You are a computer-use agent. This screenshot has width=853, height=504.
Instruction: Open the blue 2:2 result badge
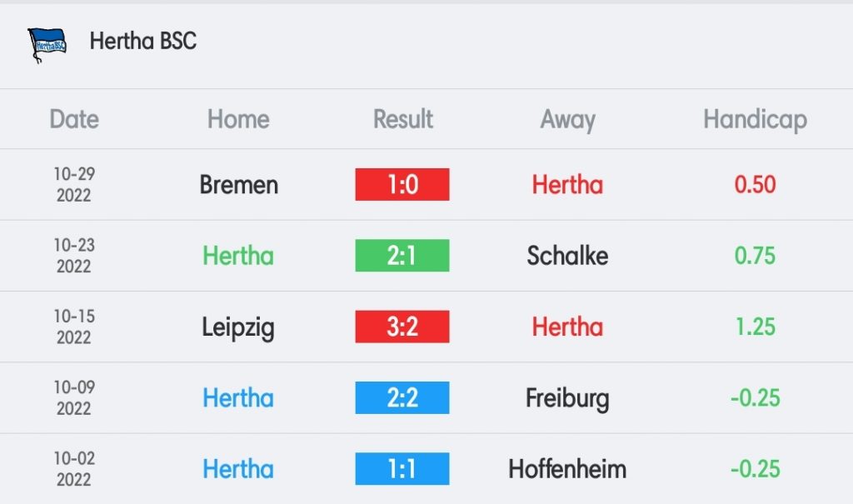[402, 398]
